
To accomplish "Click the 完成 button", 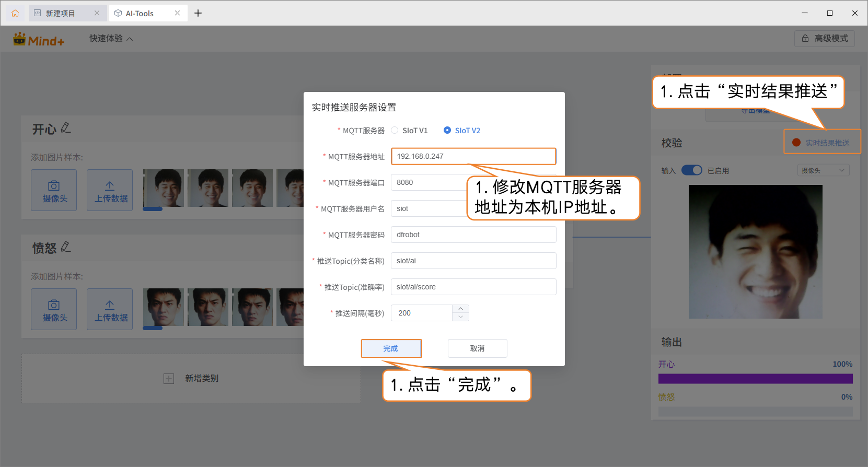I will click(391, 348).
